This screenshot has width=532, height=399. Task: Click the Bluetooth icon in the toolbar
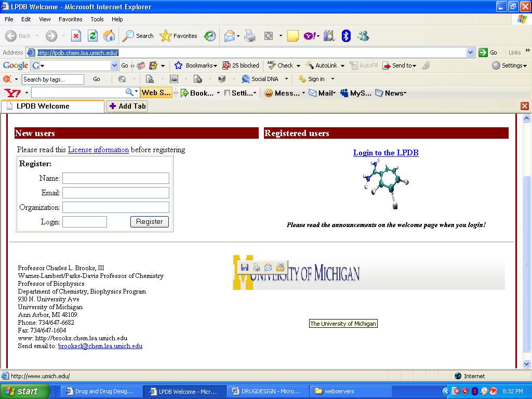point(346,36)
